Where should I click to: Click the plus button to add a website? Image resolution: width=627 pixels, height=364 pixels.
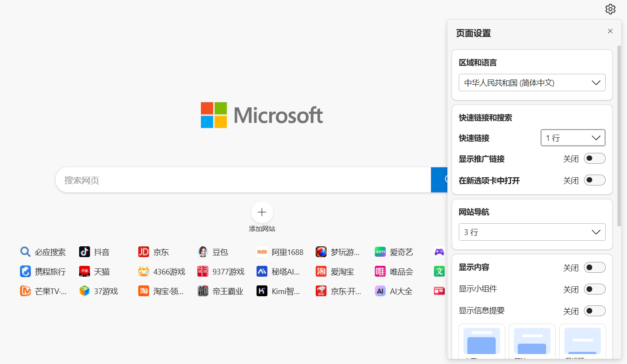(x=262, y=212)
